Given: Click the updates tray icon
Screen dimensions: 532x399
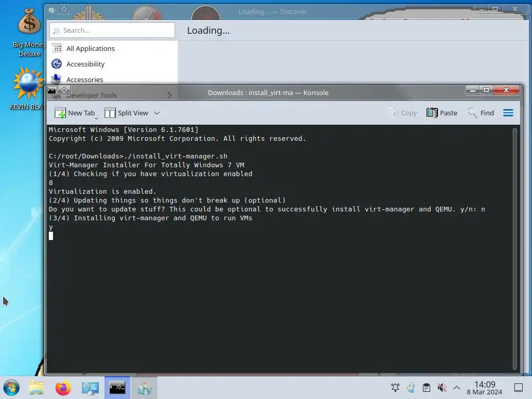Looking at the screenshot, I should click(410, 387).
